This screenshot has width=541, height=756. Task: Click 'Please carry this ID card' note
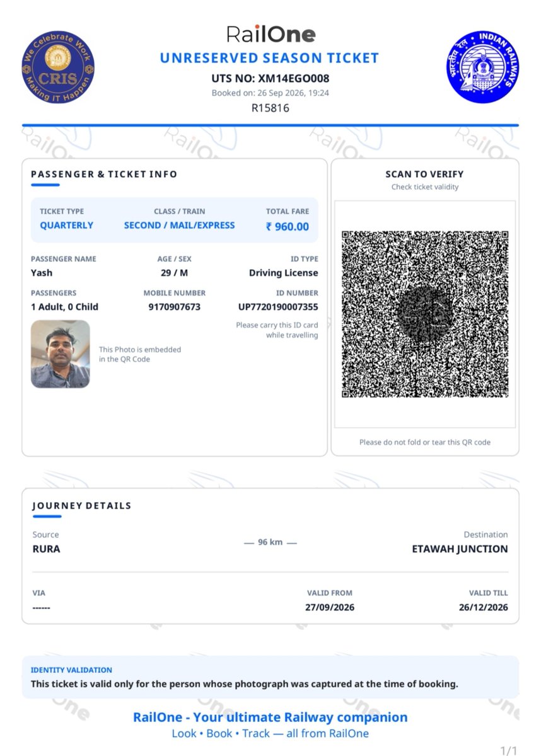pyautogui.click(x=277, y=330)
